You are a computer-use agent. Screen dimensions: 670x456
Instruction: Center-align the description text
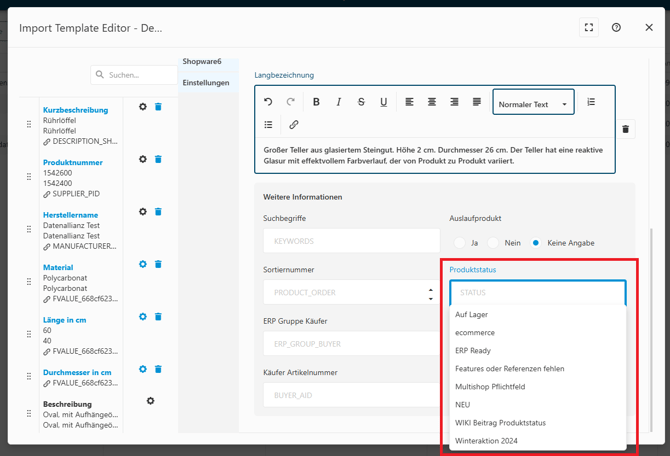[432, 102]
